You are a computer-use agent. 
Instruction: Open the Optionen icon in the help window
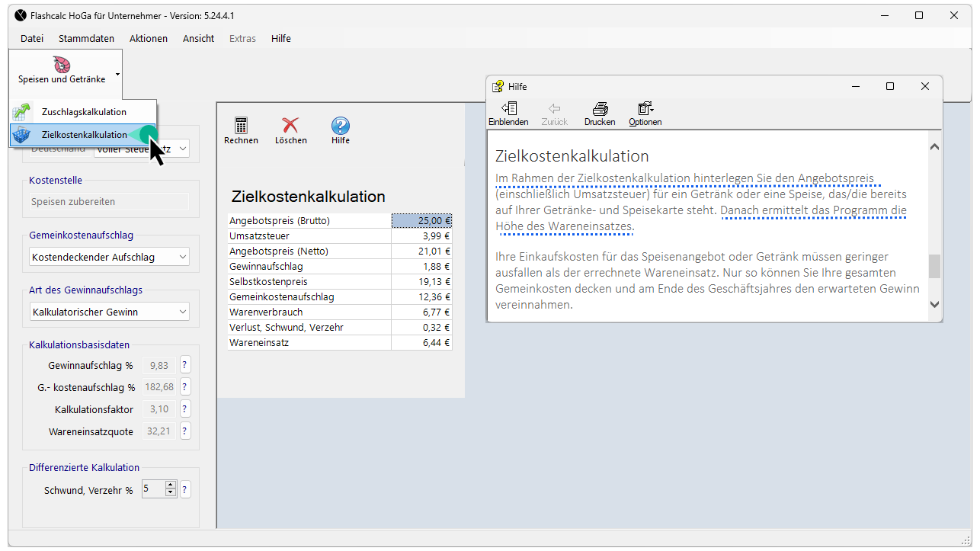(645, 110)
